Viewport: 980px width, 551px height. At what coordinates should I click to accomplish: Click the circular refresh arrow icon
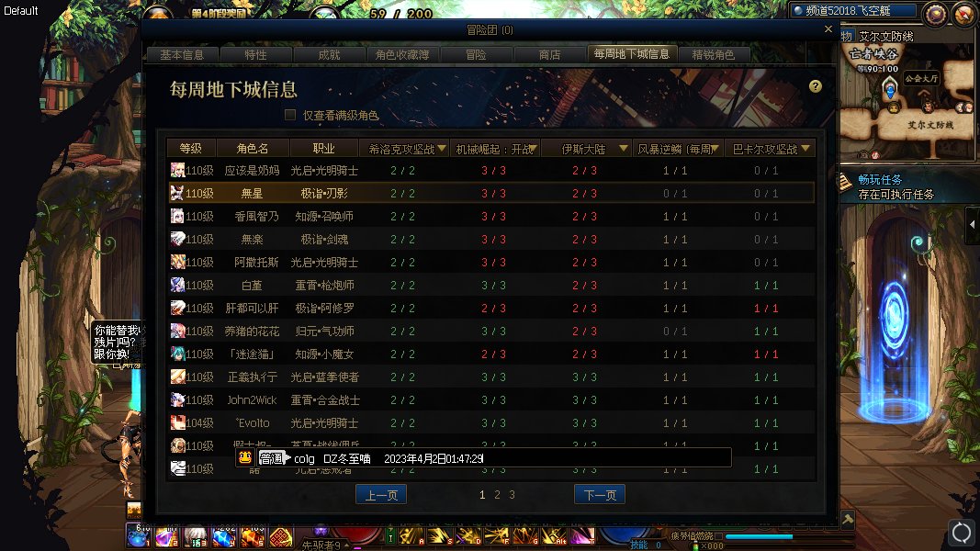pyautogui.click(x=962, y=533)
